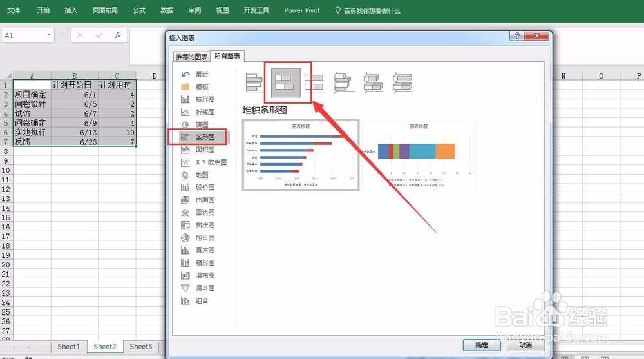This screenshot has height=359, width=644.
Task: Open the Name Box dropdown arrow
Action: 49,35
